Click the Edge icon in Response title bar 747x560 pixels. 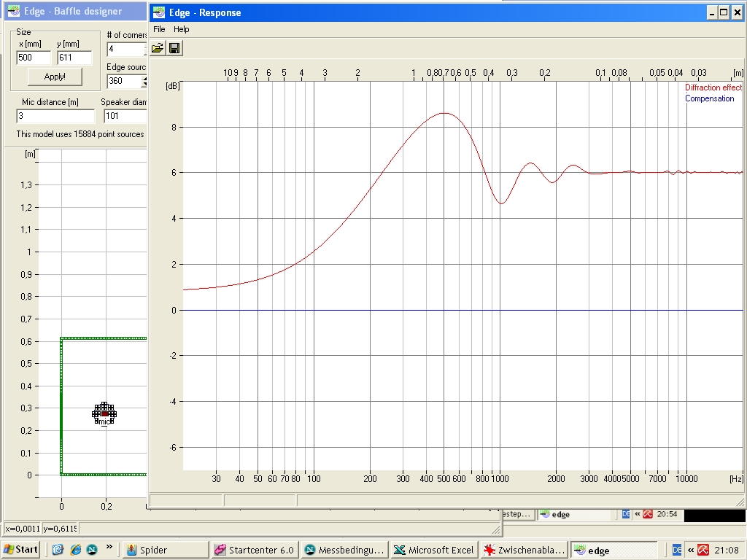(159, 12)
